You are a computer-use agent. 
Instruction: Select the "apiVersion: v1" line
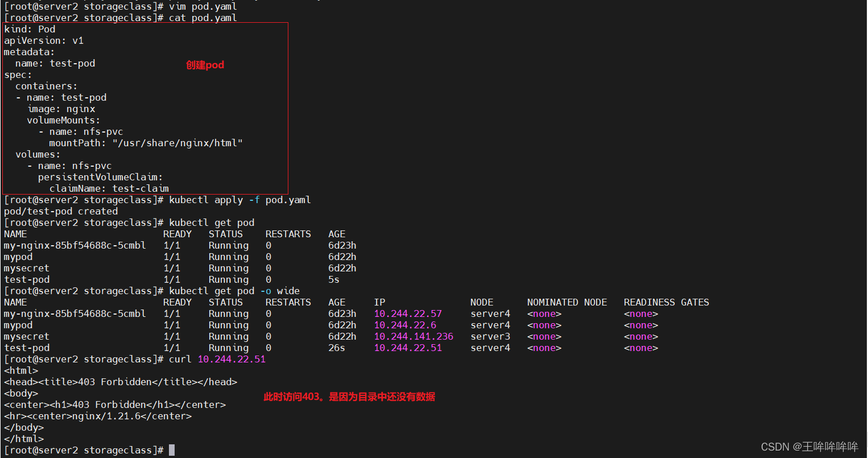coord(44,40)
